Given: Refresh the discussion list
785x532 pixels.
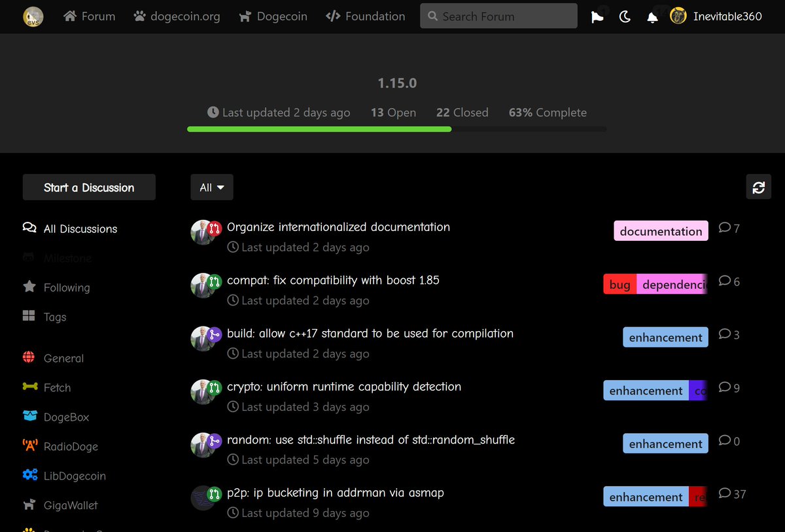Looking at the screenshot, I should tap(759, 187).
